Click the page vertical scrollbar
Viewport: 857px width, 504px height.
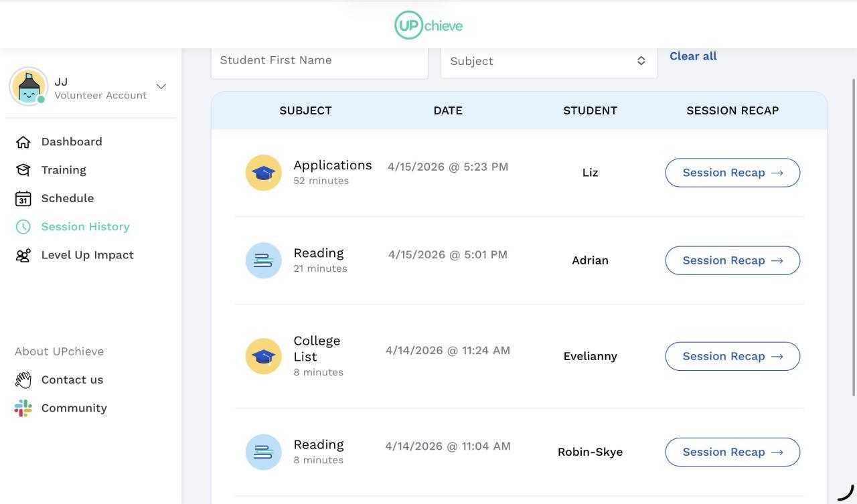[853, 234]
